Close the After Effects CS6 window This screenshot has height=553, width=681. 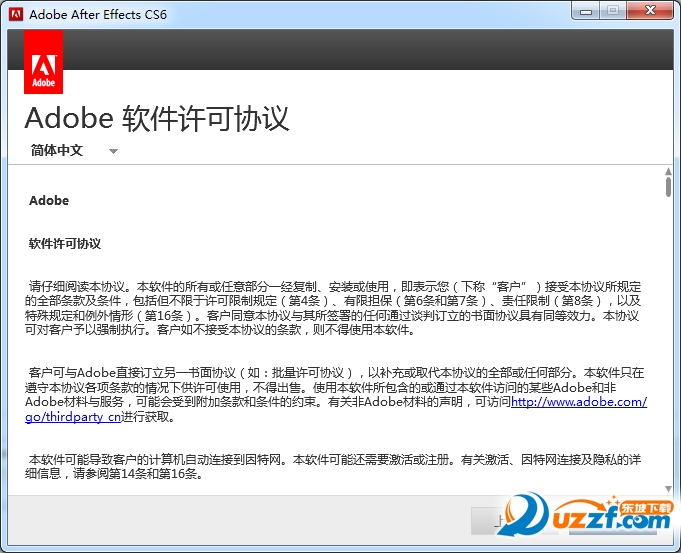[x=650, y=11]
